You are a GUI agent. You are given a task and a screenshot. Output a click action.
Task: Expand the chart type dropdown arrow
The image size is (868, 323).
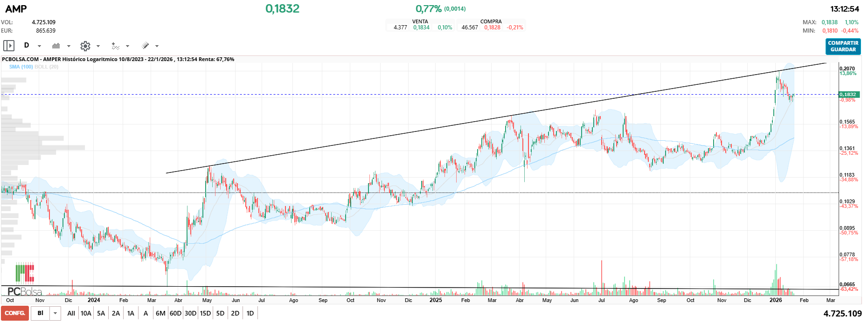69,46
